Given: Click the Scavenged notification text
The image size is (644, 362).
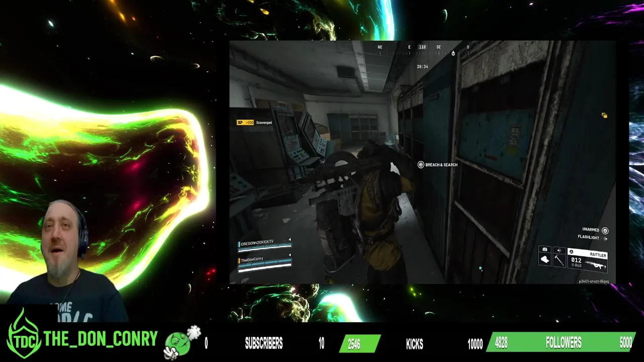Looking at the screenshot, I should [x=264, y=123].
